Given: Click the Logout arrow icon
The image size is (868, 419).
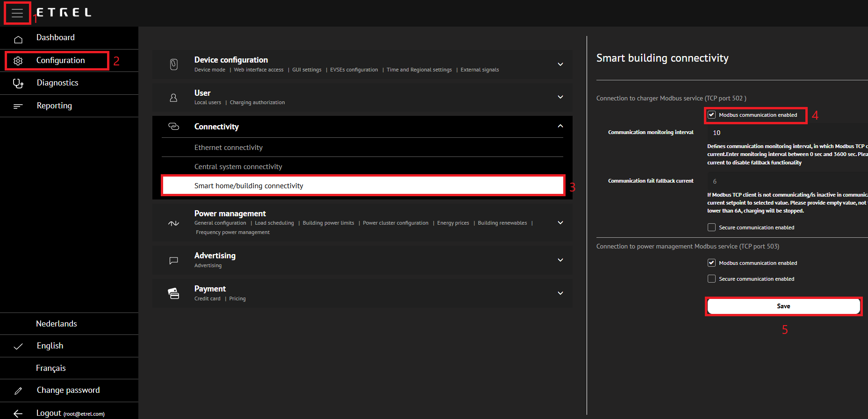Looking at the screenshot, I should click(18, 413).
